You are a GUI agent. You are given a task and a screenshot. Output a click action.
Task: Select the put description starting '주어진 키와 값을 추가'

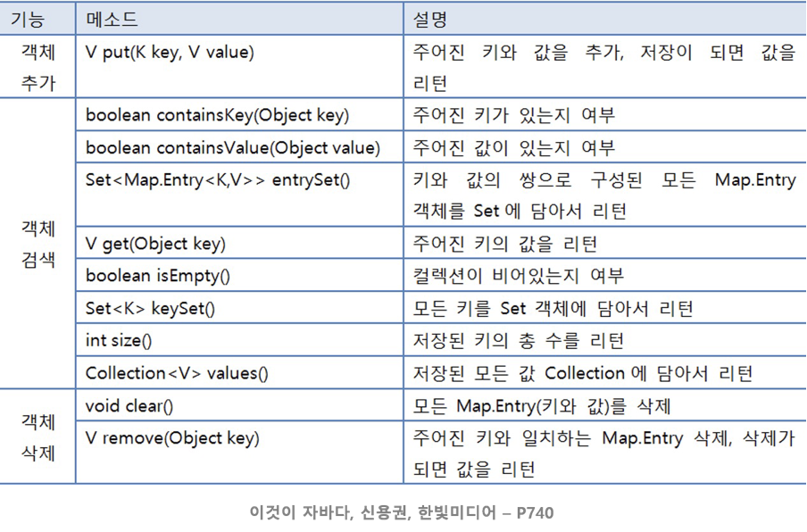[x=604, y=67]
